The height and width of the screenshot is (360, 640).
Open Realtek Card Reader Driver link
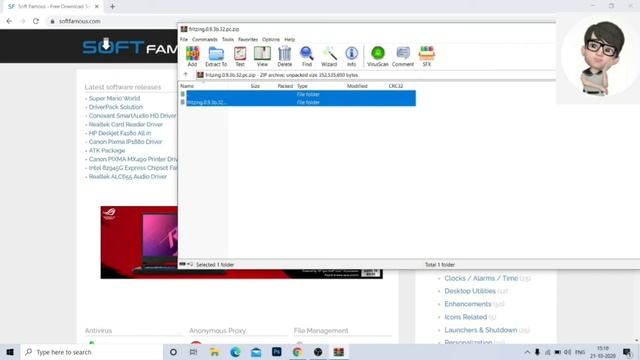tap(126, 124)
